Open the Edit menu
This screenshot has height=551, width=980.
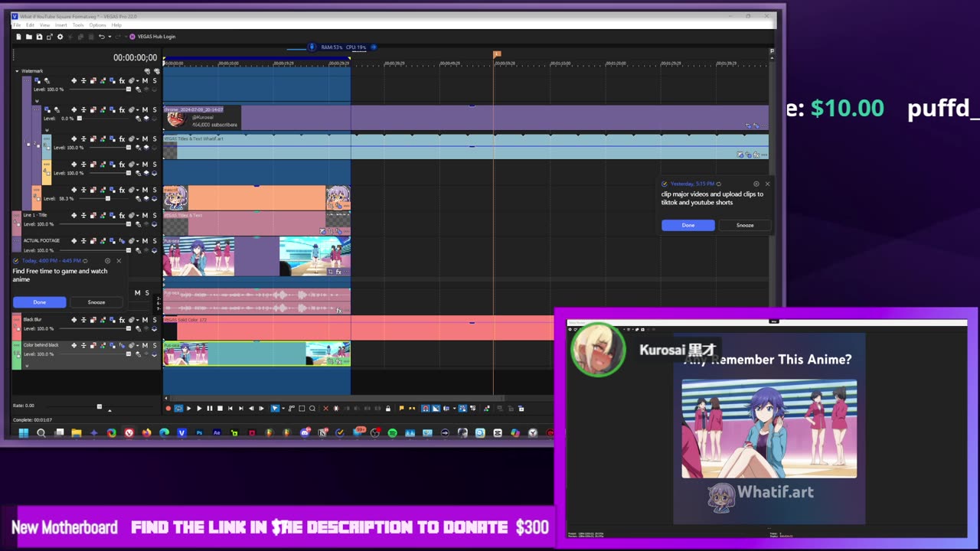click(30, 25)
